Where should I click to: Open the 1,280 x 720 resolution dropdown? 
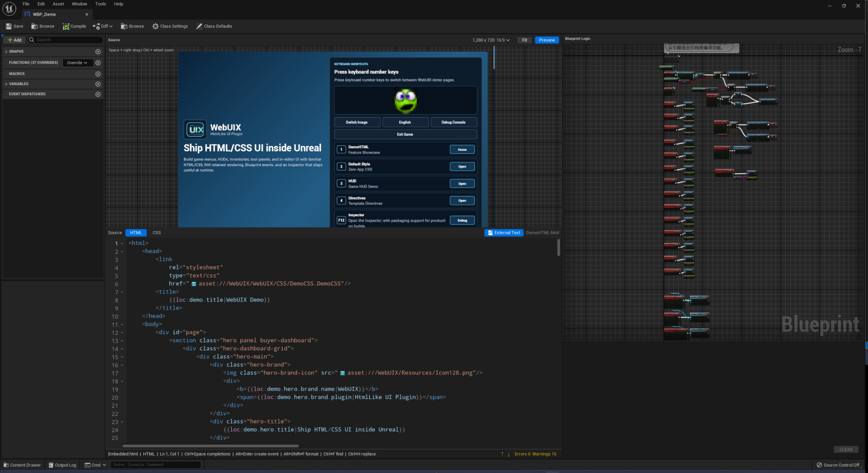[491, 40]
